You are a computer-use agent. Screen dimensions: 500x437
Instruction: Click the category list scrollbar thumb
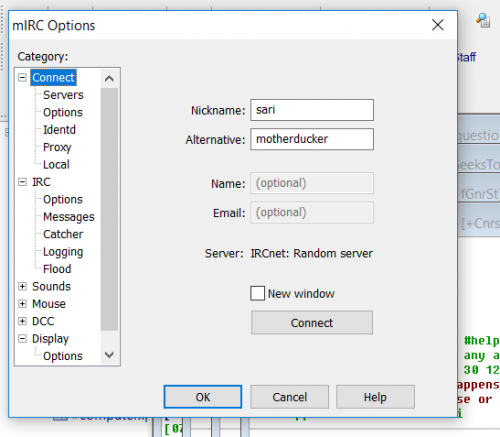109,209
